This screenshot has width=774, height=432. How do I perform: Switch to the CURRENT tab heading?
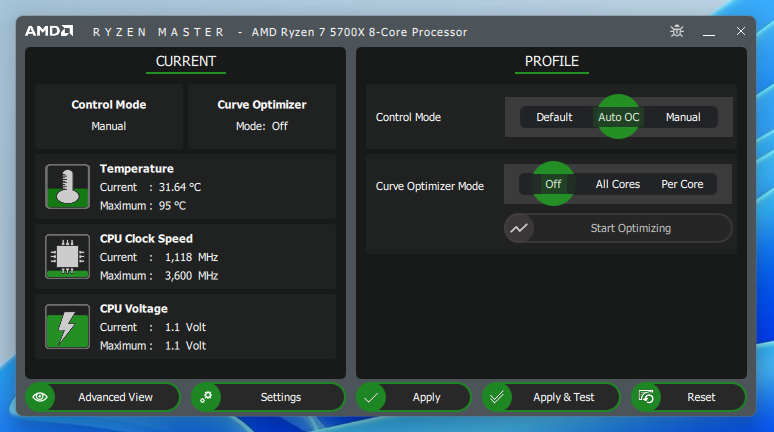[x=186, y=61]
